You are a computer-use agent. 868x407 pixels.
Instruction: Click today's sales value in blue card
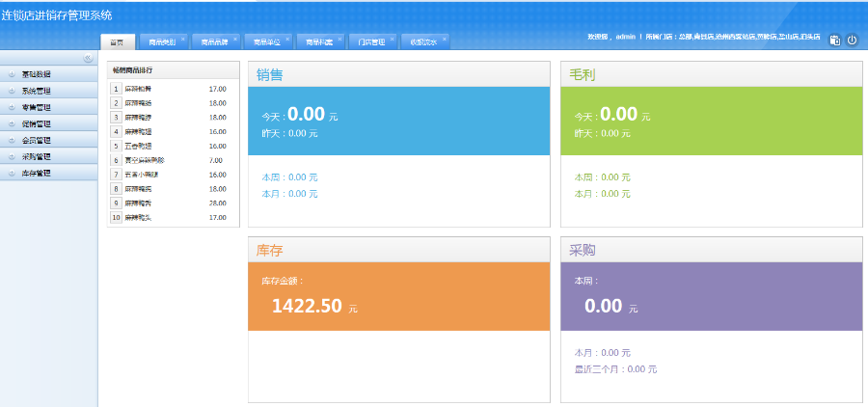(306, 114)
